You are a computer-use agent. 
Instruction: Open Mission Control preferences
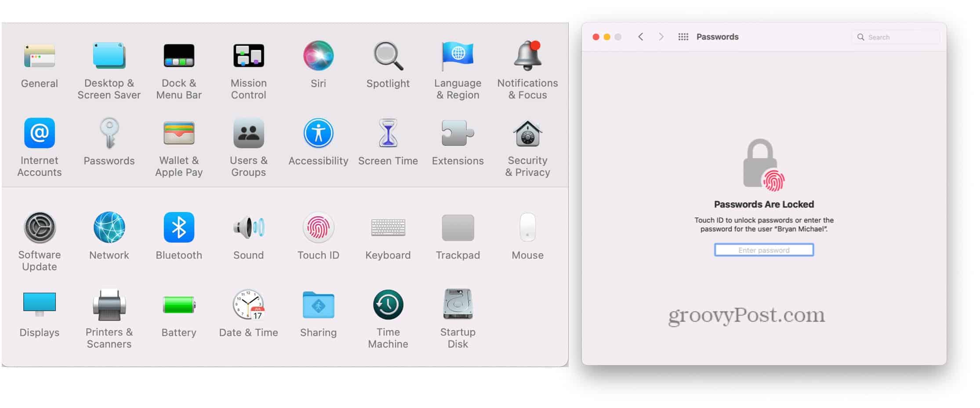click(248, 56)
